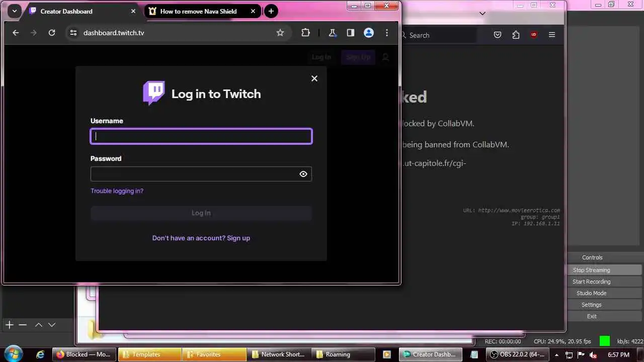Open Network Shortcuts taskbar button
The height and width of the screenshot is (362, 644).
[279, 354]
